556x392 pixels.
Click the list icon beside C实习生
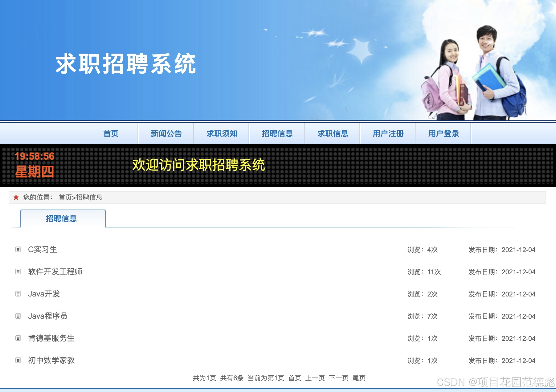coord(18,249)
